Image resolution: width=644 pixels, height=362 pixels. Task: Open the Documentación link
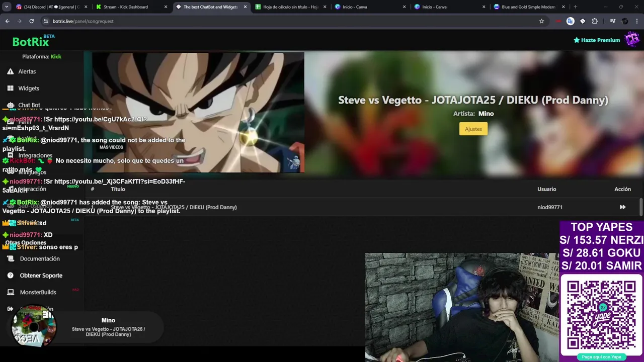(x=40, y=258)
